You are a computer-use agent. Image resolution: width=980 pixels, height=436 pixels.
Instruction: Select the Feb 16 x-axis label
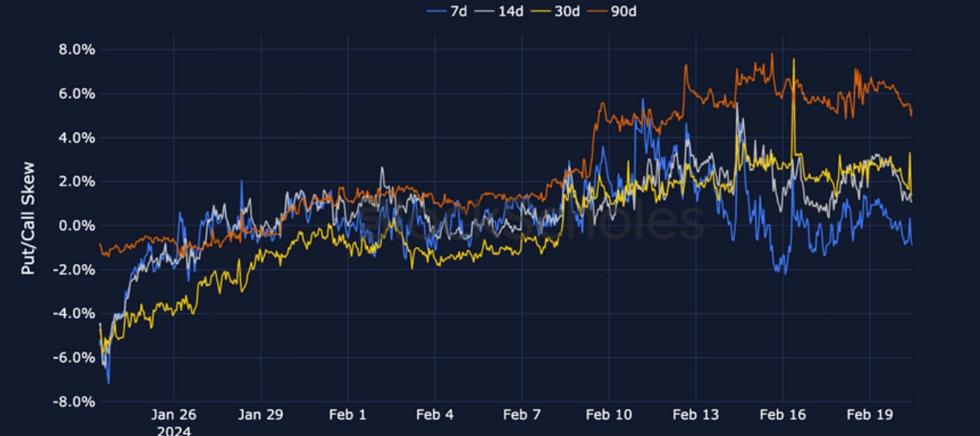782,415
